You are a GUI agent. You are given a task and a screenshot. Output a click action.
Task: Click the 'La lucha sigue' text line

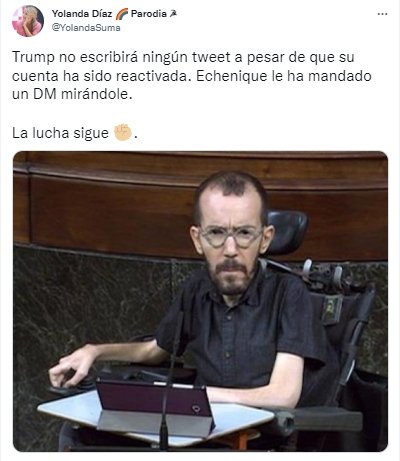coord(60,133)
